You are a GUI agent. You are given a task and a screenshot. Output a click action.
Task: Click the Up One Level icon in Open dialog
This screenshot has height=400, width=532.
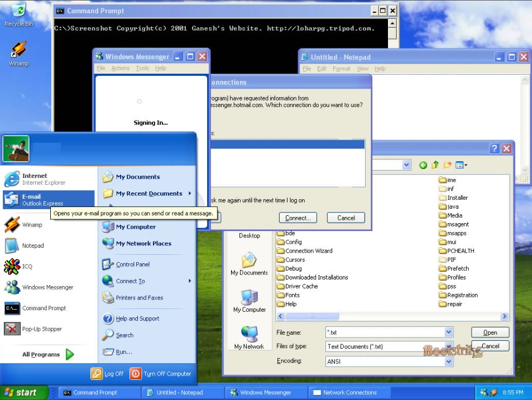click(x=434, y=165)
